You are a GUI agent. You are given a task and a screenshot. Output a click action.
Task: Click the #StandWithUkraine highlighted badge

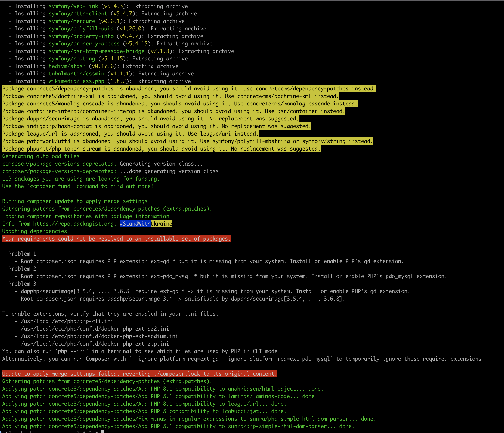146,223
